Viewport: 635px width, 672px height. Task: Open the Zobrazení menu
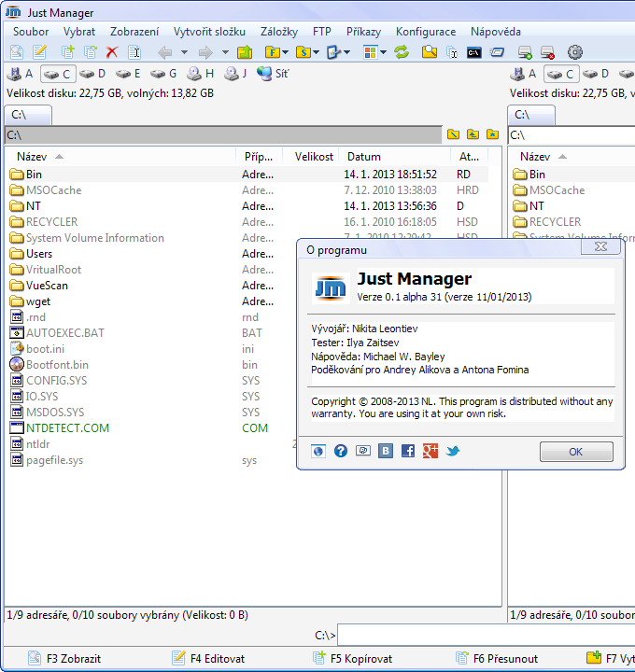pyautogui.click(x=134, y=32)
